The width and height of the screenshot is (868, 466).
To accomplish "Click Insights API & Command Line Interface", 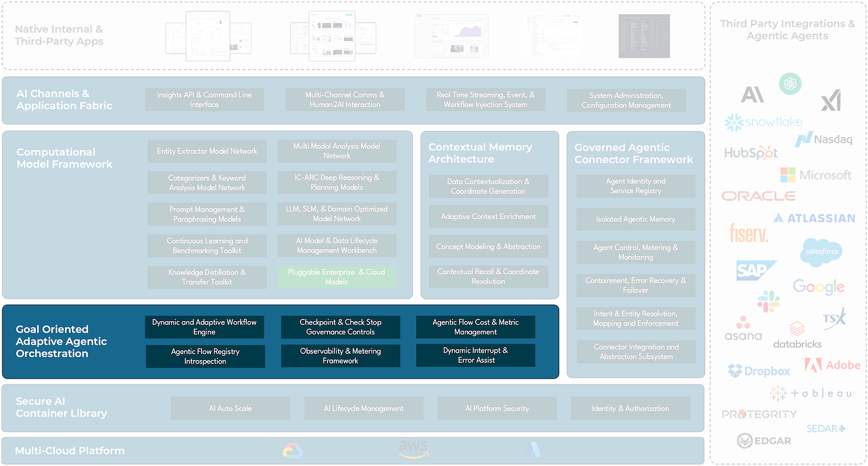I will point(204,100).
